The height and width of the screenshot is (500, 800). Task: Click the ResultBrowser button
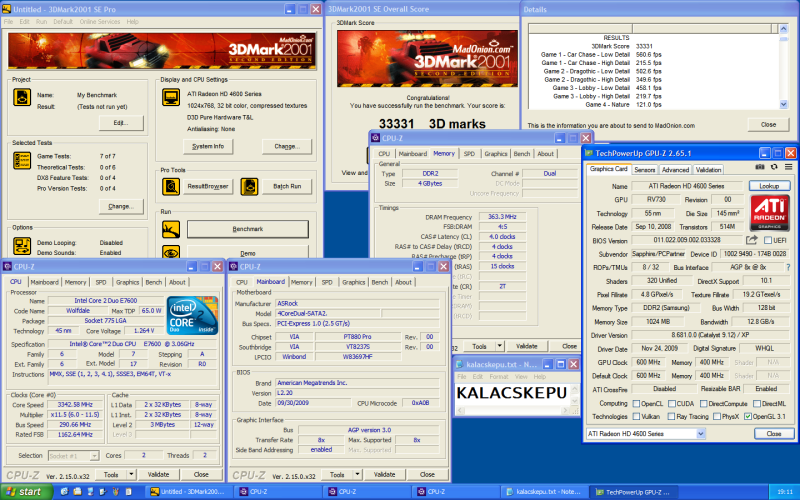point(208,187)
